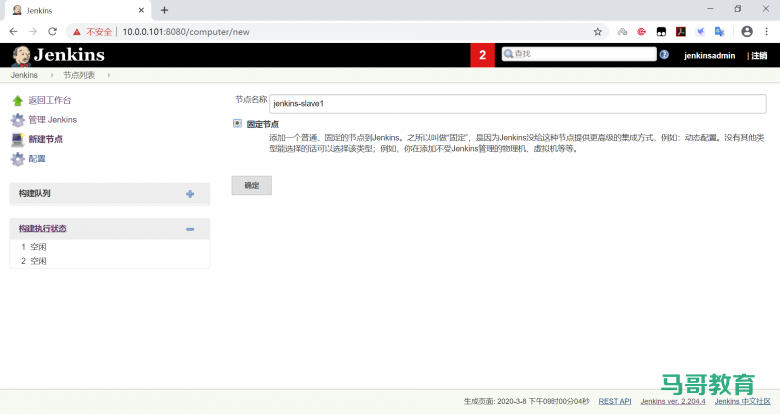Click the 注销 logout link
The image size is (780, 414).
pyautogui.click(x=759, y=56)
